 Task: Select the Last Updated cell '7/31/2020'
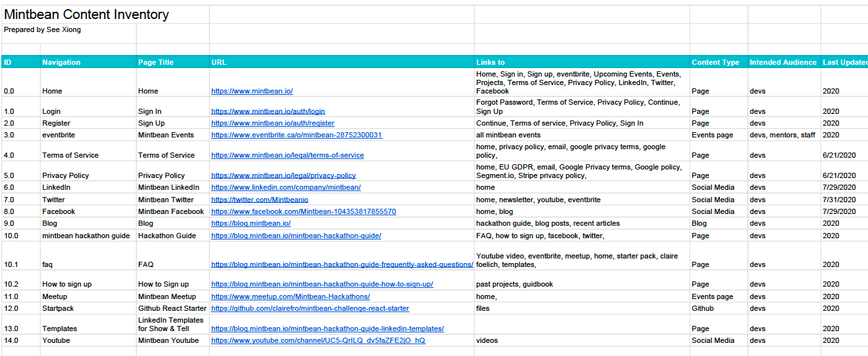(844, 200)
